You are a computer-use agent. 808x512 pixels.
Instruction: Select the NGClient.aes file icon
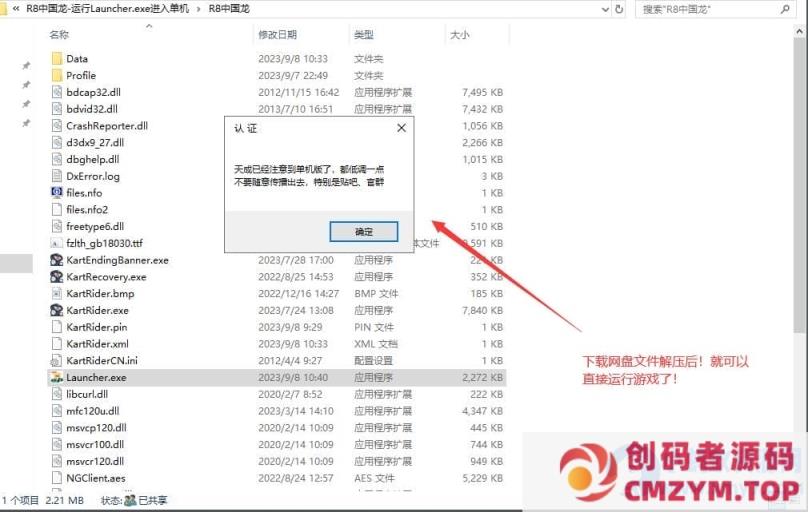[x=57, y=478]
